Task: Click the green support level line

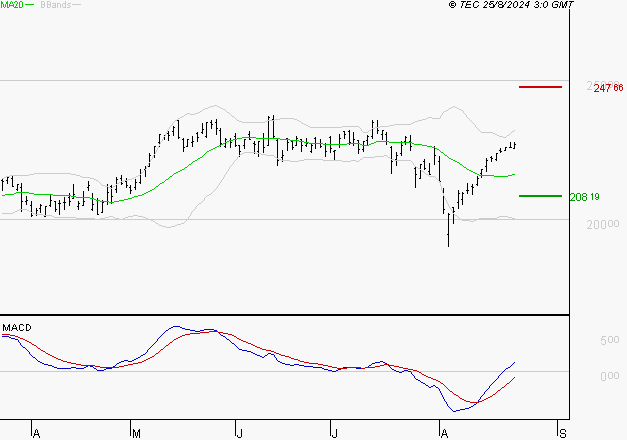Action: click(540, 196)
